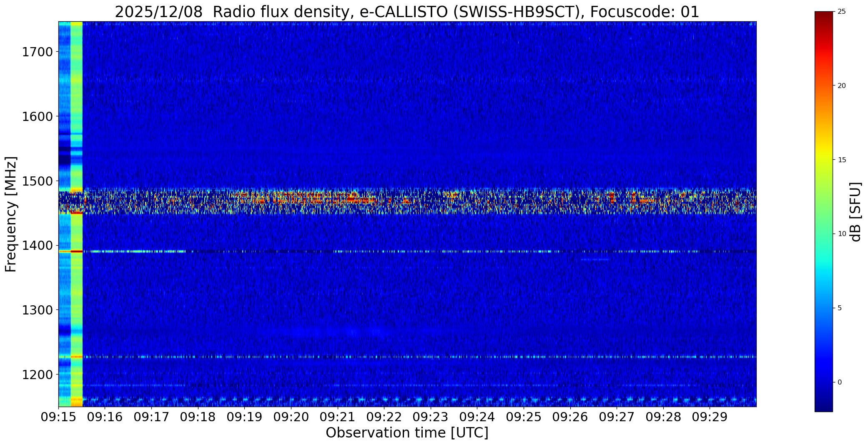
Task: Click the 1200 frequency tick label
Action: pyautogui.click(x=38, y=375)
